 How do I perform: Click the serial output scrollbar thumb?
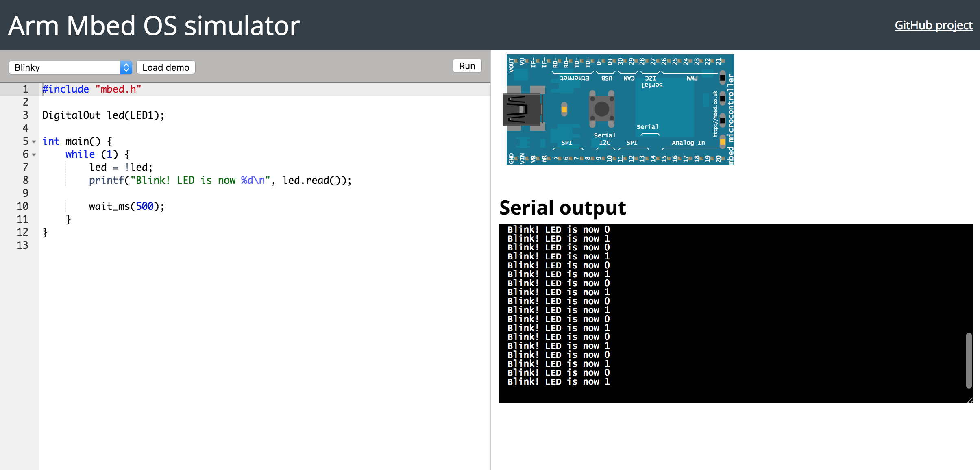tap(969, 360)
